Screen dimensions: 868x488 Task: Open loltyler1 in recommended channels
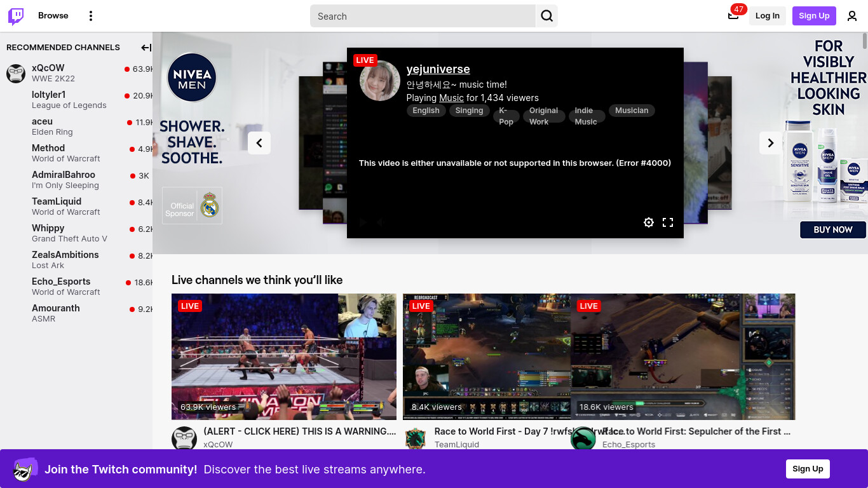(x=76, y=100)
